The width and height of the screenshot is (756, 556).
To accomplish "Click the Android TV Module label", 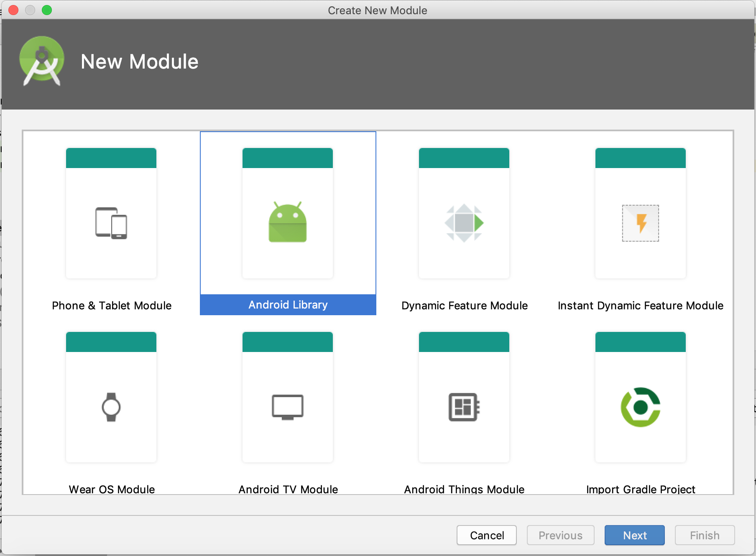I will tap(288, 489).
